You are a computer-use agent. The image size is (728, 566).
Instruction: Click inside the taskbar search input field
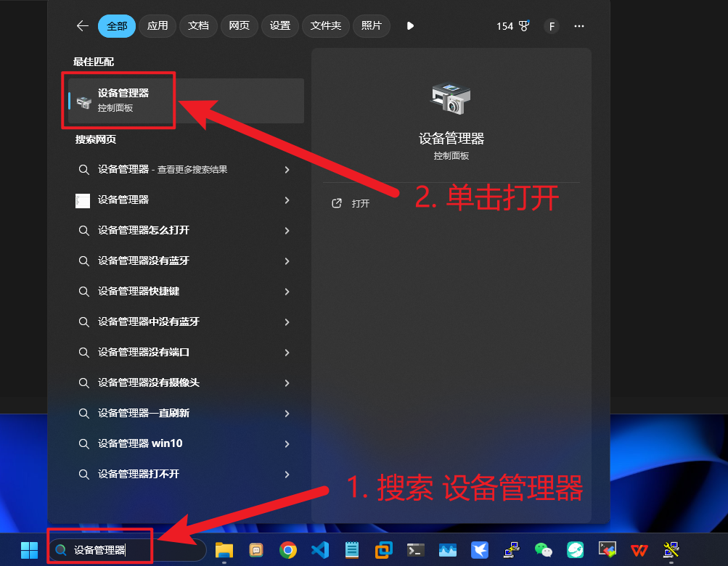coord(102,549)
